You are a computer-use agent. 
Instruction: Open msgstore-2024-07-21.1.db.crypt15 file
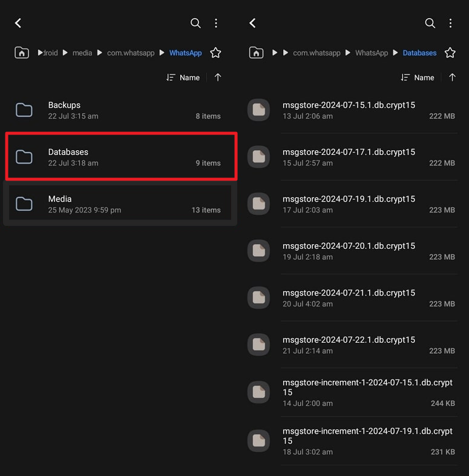[x=352, y=298]
